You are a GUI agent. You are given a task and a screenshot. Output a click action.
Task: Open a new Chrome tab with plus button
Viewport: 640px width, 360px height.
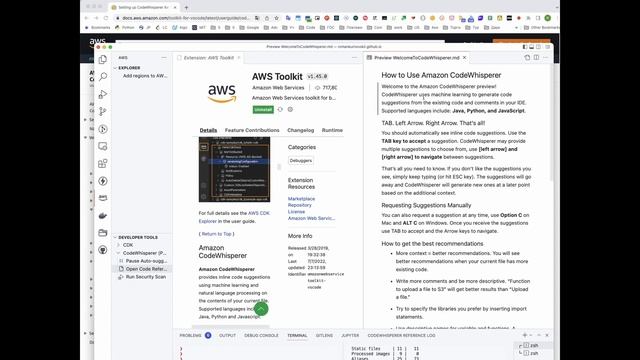186,7
